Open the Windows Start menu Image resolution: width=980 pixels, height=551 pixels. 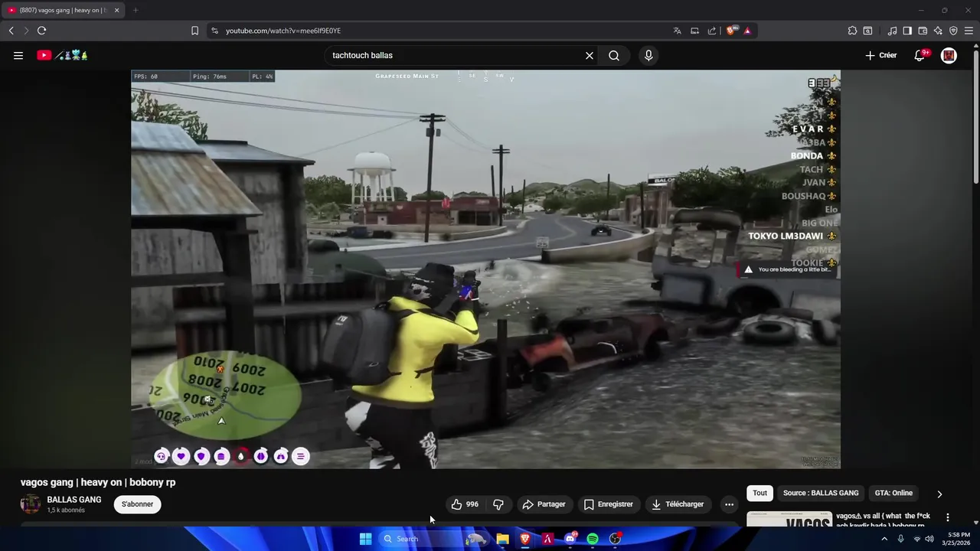pos(365,539)
